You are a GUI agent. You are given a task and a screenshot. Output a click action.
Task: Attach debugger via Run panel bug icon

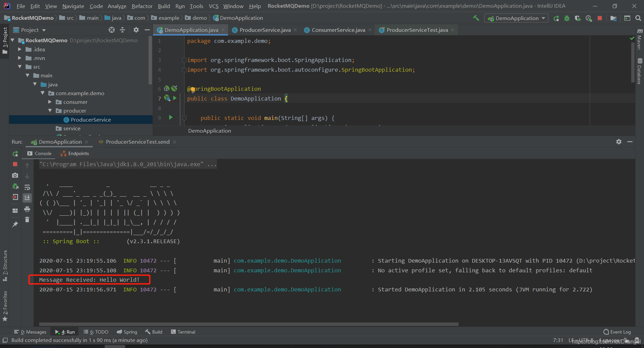(x=15, y=186)
